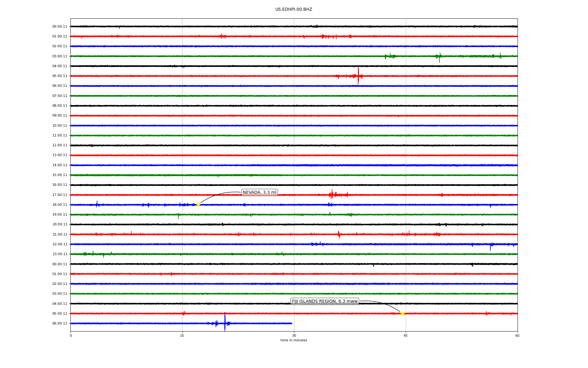
Task: Click the red burst on the 17:00:11 trace
Action: [x=332, y=194]
